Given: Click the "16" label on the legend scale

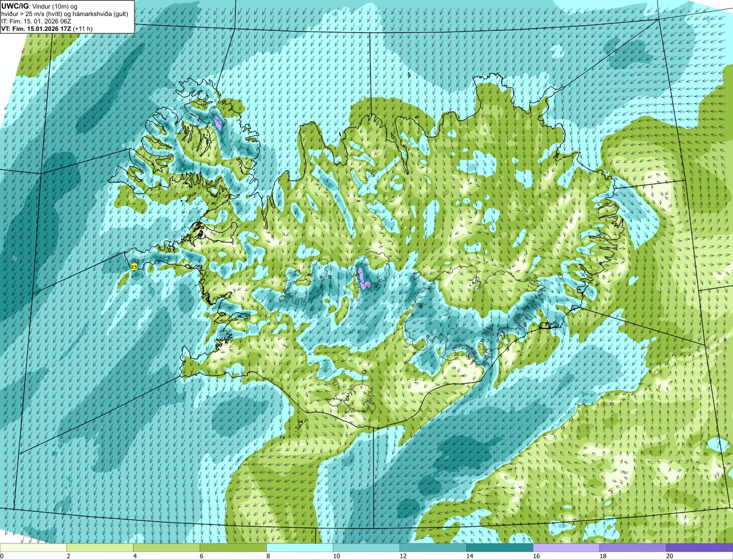Looking at the screenshot, I should 536,556.
